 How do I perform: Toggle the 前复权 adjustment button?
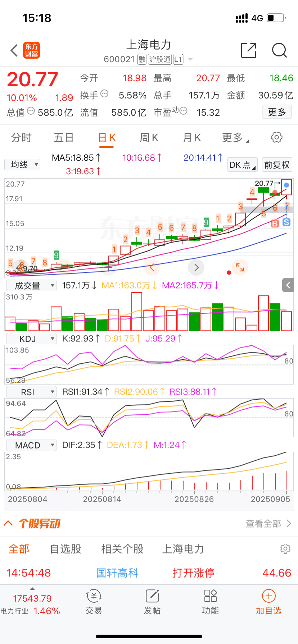277,165
